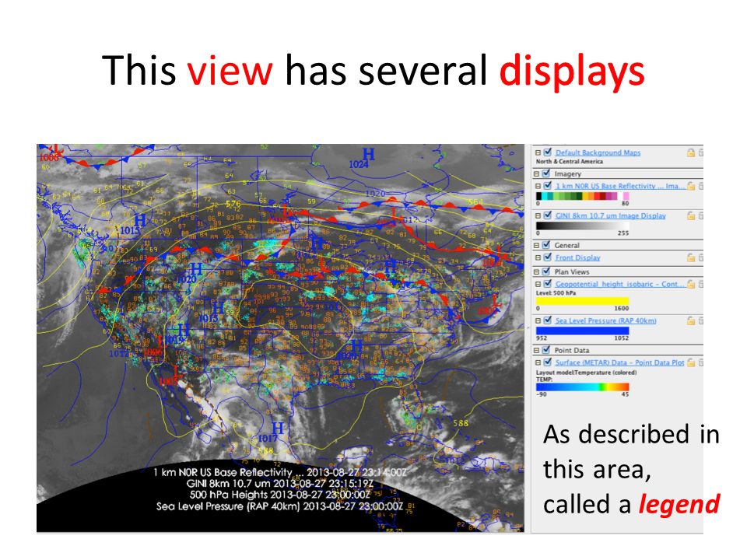
Task: Collapse the Plan Views category
Action: [x=537, y=272]
